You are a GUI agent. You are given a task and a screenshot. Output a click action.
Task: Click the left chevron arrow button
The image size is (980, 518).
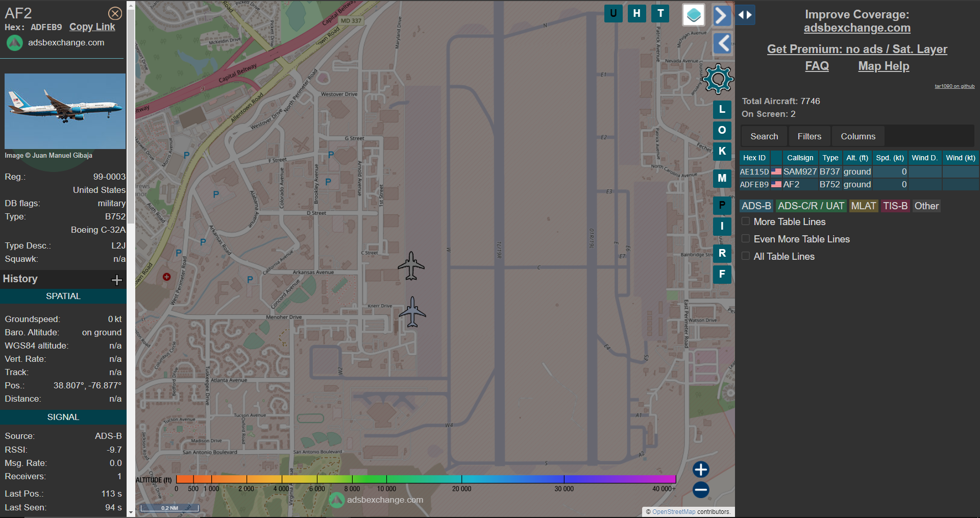pyautogui.click(x=722, y=43)
